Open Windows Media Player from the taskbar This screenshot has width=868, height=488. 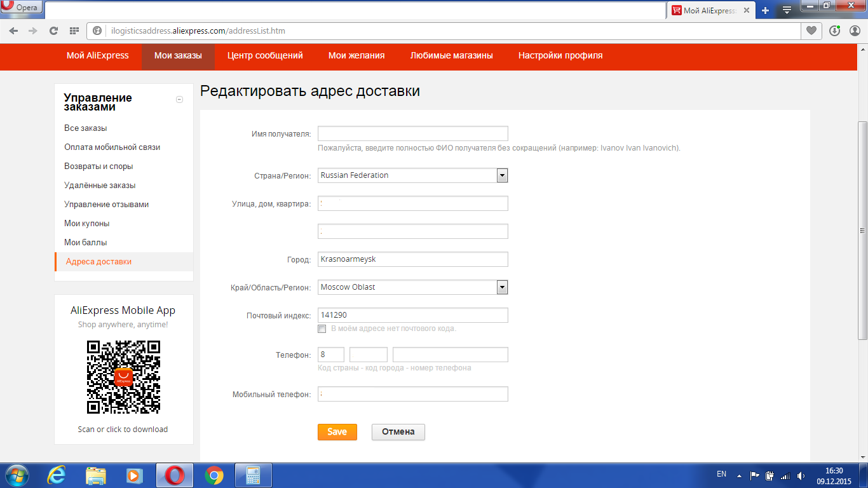(134, 475)
